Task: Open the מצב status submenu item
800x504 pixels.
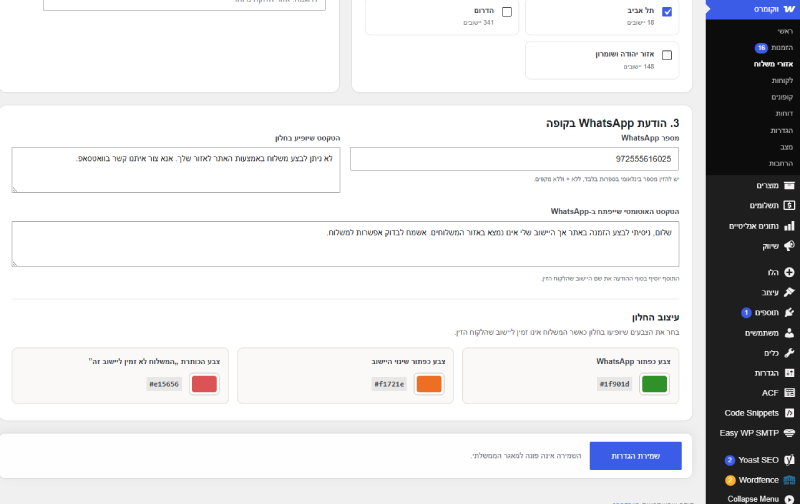Action: pyautogui.click(x=786, y=147)
